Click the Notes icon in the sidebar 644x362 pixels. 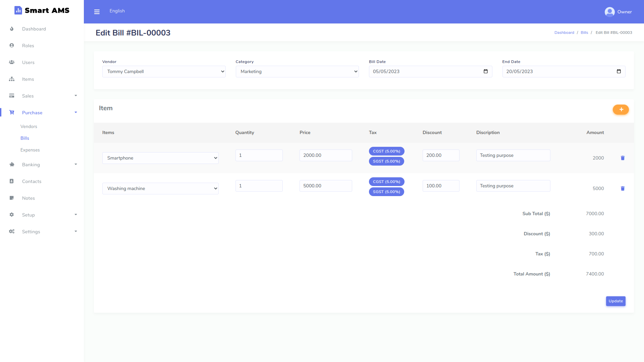[12, 198]
